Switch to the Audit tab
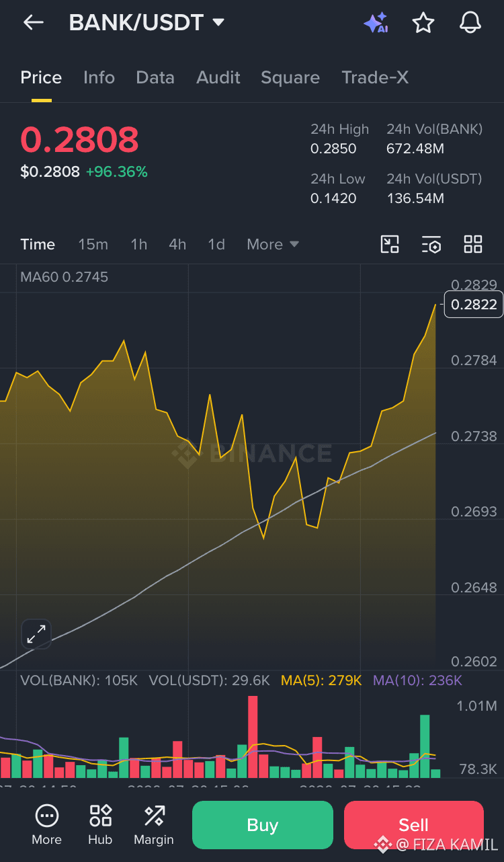 (218, 78)
